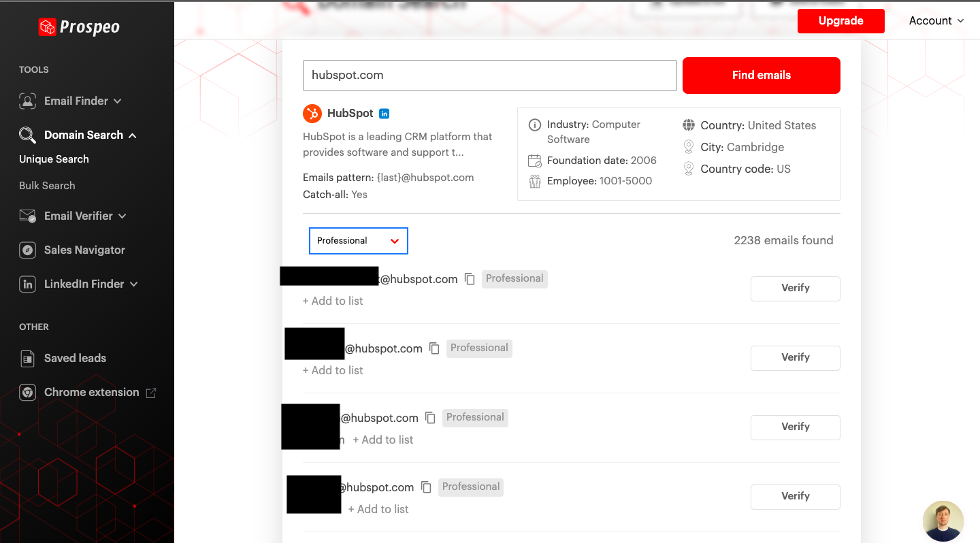
Task: Copy the second hubspot.com email address
Action: click(434, 348)
